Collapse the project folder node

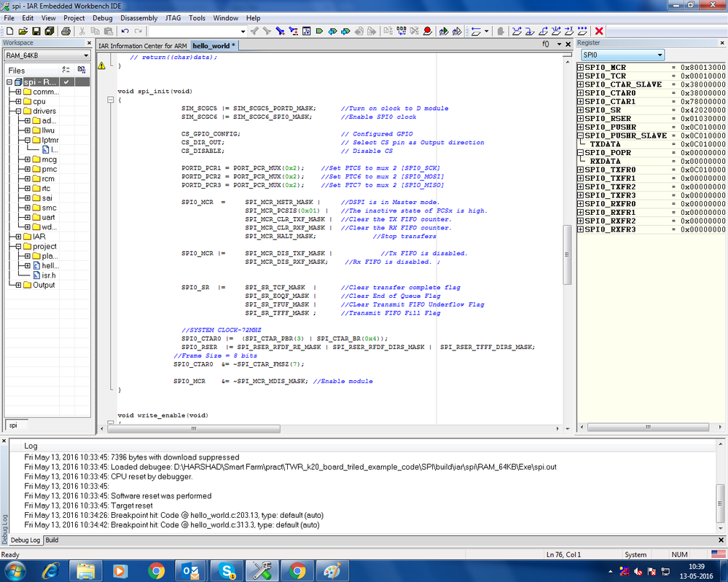18,246
